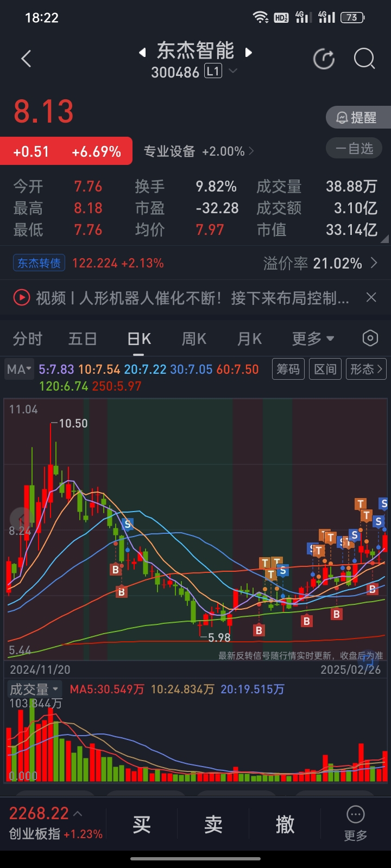This screenshot has height=868, width=391.
Task: Tap the left scroll arrow on chart
Action: [x=22, y=519]
